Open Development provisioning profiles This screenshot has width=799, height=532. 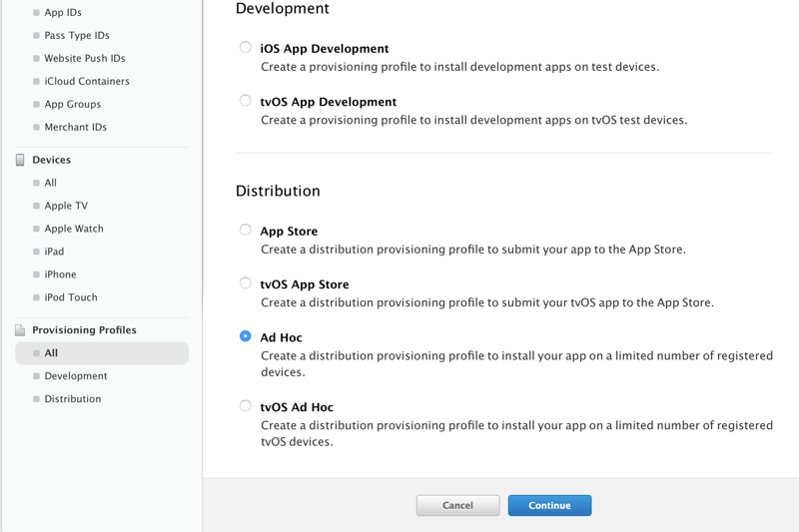[x=75, y=376]
